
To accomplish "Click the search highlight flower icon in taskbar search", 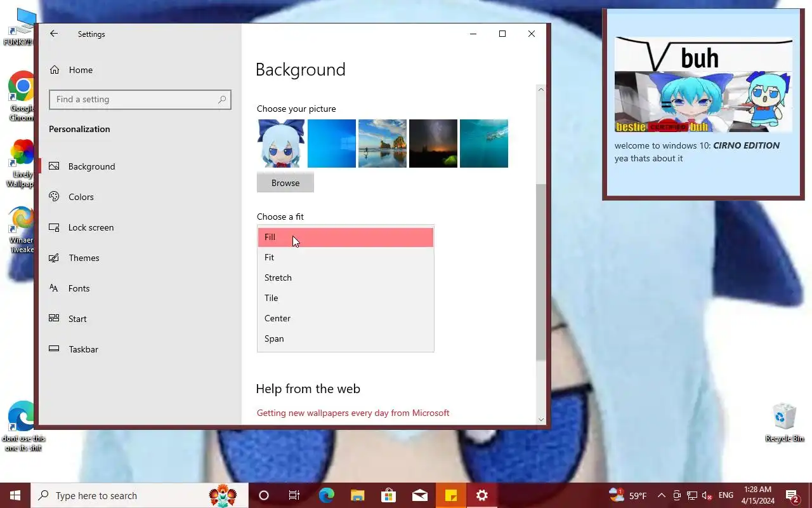I will coord(223,495).
